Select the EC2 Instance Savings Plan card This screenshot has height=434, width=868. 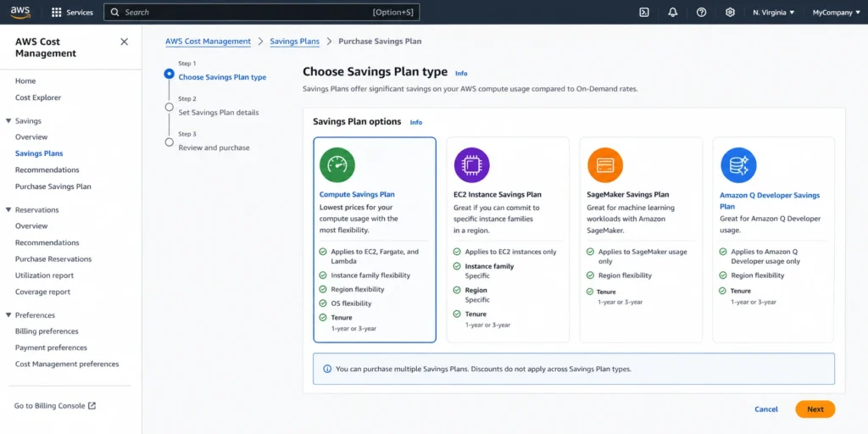click(x=508, y=240)
